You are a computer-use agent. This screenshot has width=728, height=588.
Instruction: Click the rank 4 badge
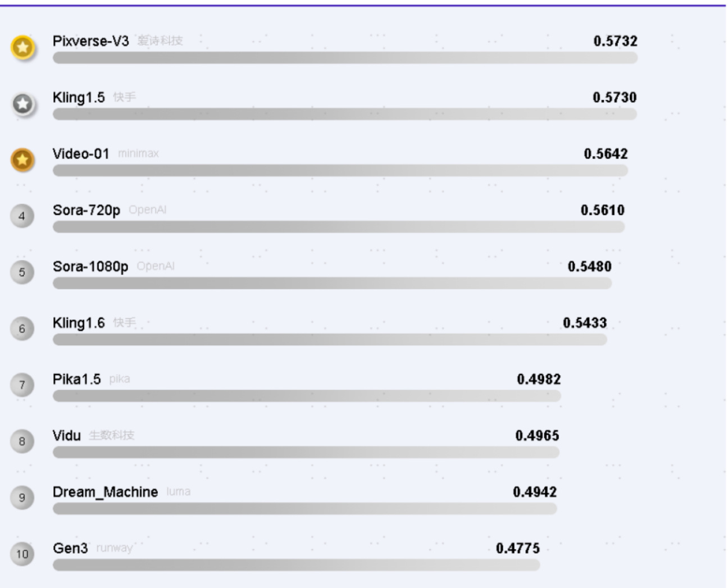(x=22, y=216)
